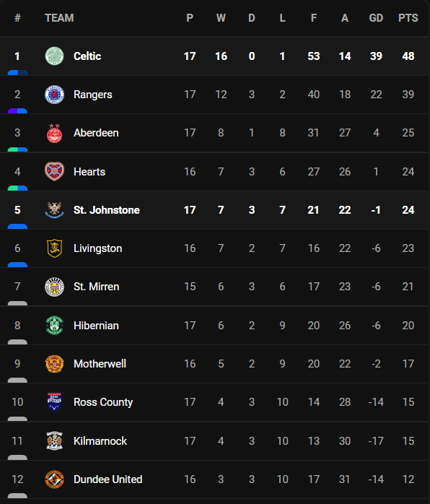Select the TEAM column header
430x504 pixels.
point(59,18)
